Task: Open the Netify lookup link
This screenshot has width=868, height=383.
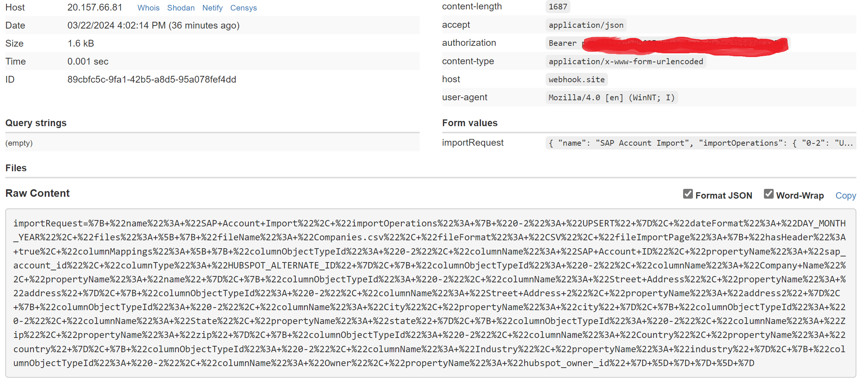Action: point(212,8)
